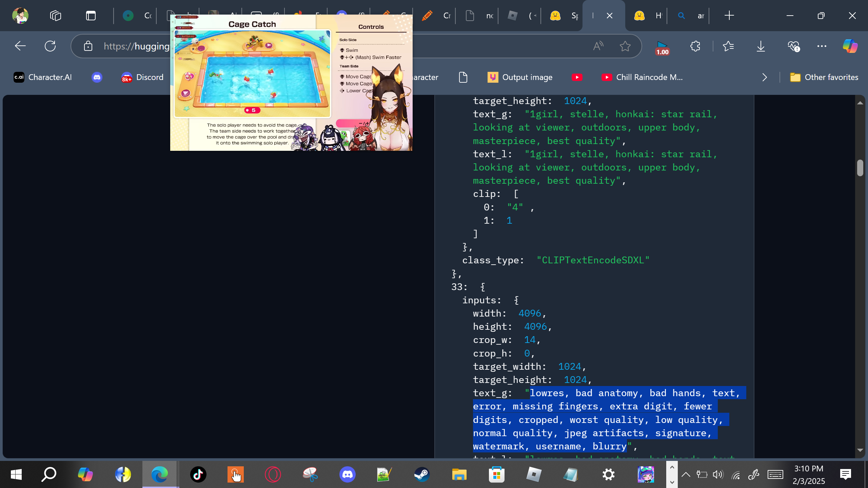
Task: Click the width value 4096
Action: pyautogui.click(x=530, y=313)
